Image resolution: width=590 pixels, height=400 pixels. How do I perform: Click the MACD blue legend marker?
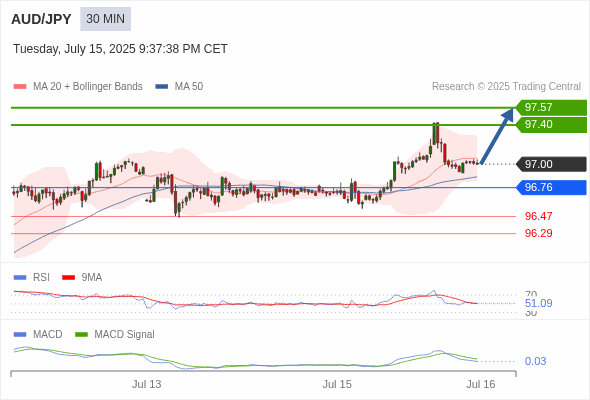point(20,335)
